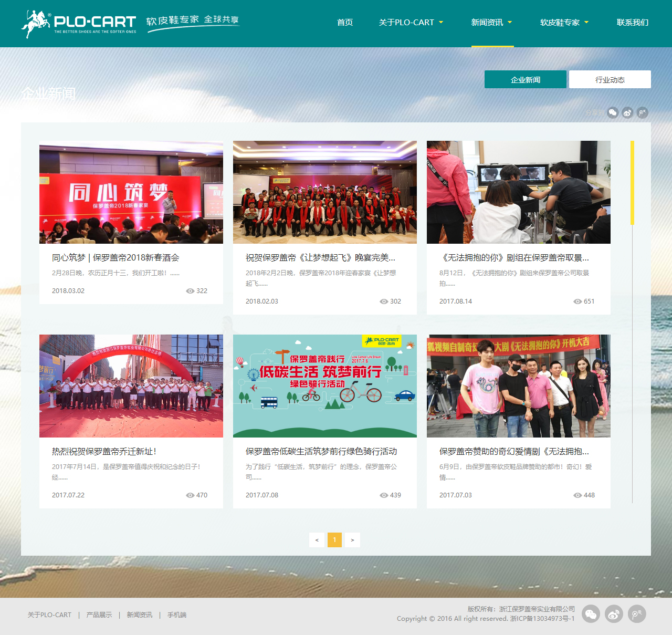The height and width of the screenshot is (635, 672).
Task: Click the PLO-CART horse logo
Action: click(79, 23)
